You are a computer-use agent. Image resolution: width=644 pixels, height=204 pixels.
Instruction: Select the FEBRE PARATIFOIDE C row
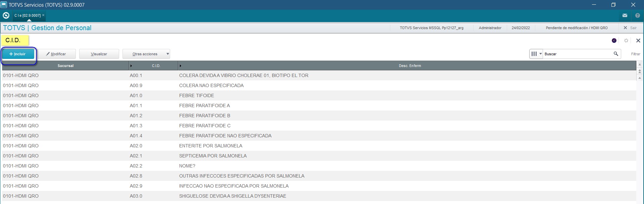(319, 126)
